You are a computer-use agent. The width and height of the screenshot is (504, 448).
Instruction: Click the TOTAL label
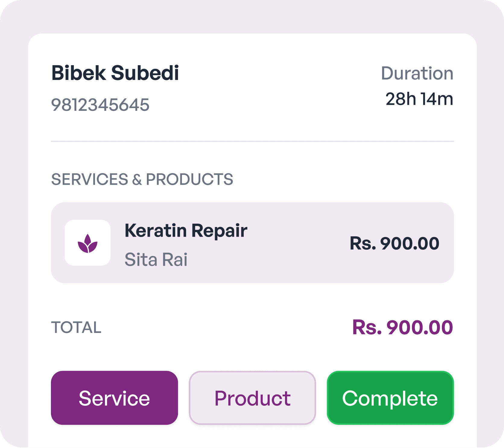click(x=76, y=328)
